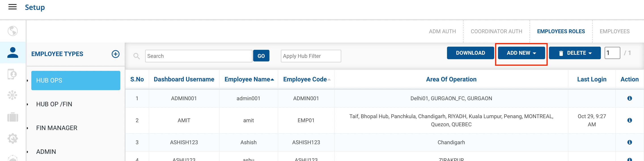Click the GO search button
Screen dimensions: 644x161
[x=261, y=56]
